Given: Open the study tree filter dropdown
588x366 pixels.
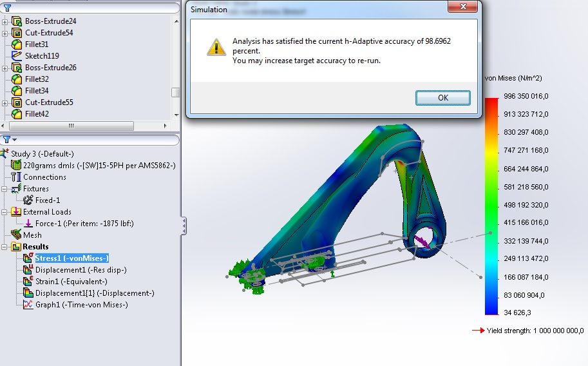Looking at the screenshot, I should 14,140.
